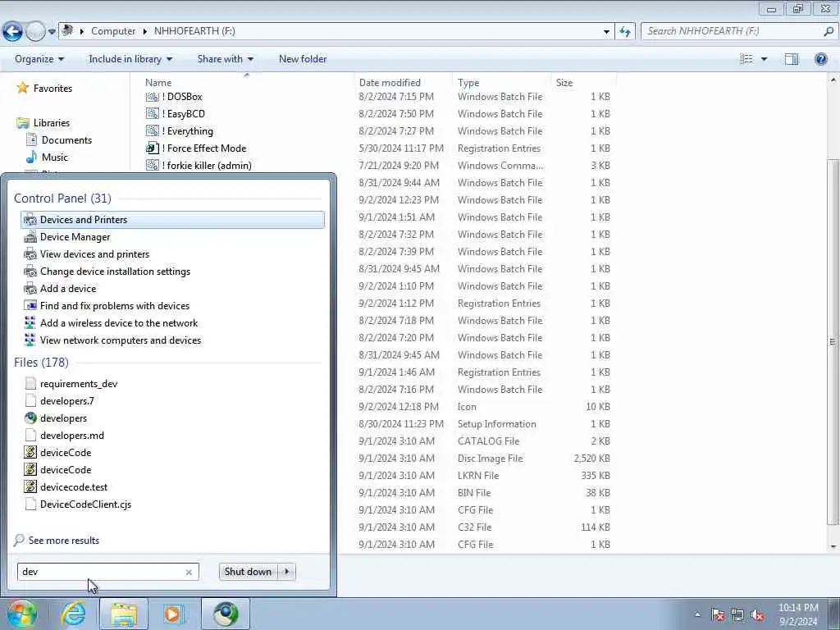Screen dimensions: 840x630
Task: Expand address bar previous locations dropdown
Action: [606, 32]
